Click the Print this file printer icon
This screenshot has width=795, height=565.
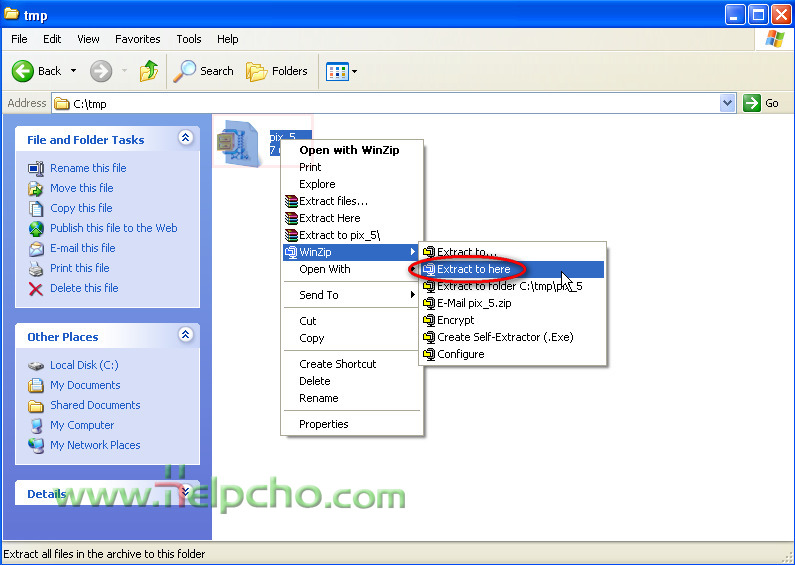click(x=36, y=268)
